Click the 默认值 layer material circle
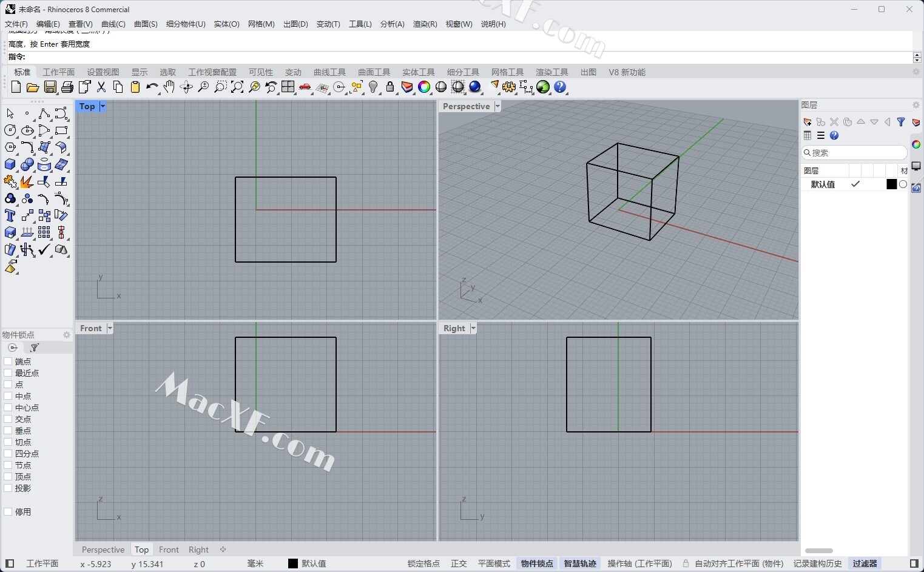 pos(903,184)
